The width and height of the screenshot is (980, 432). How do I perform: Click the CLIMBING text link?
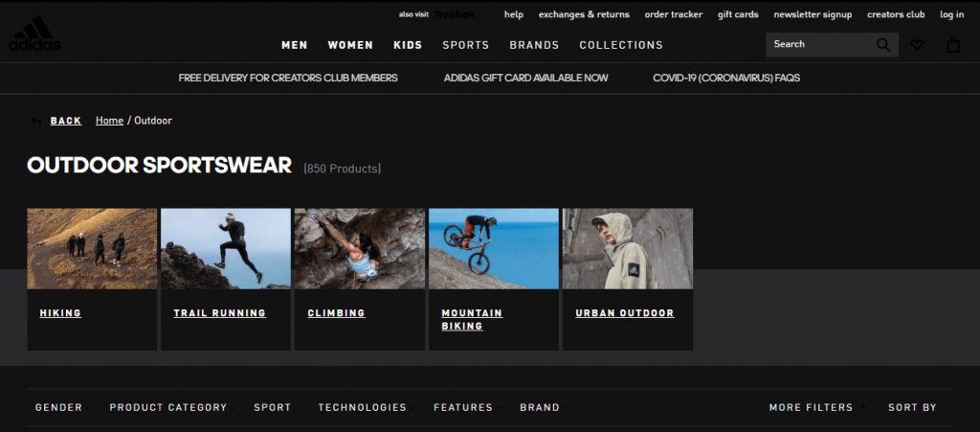click(x=336, y=313)
